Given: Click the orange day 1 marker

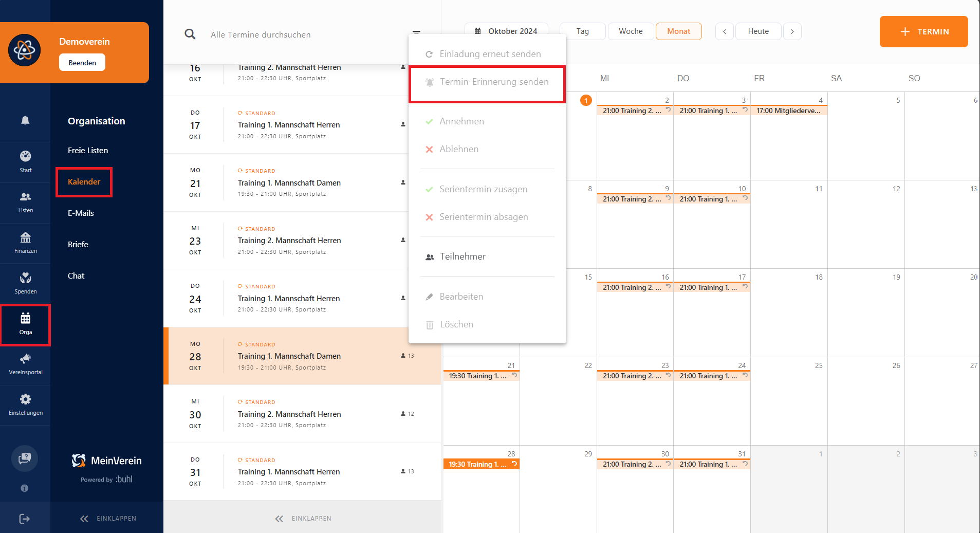Looking at the screenshot, I should (x=586, y=100).
